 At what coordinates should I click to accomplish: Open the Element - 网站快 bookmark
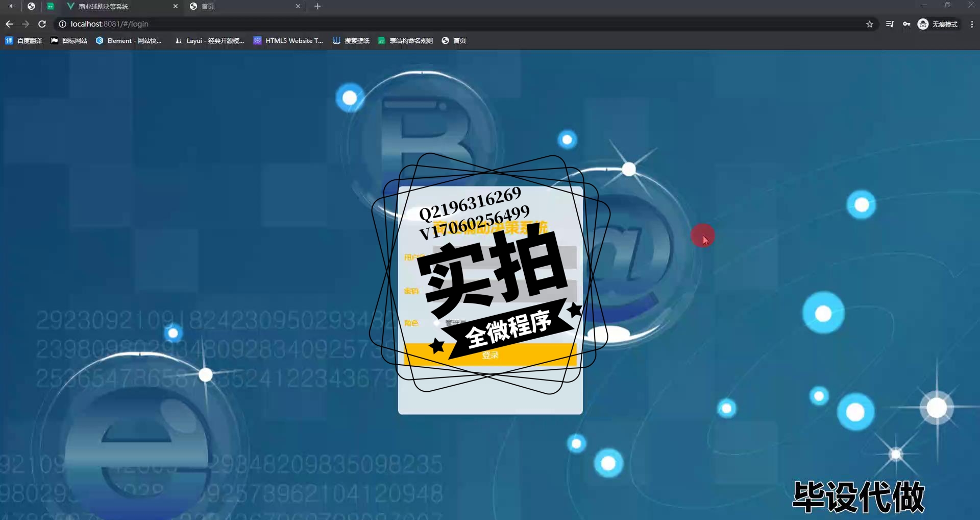(x=129, y=40)
